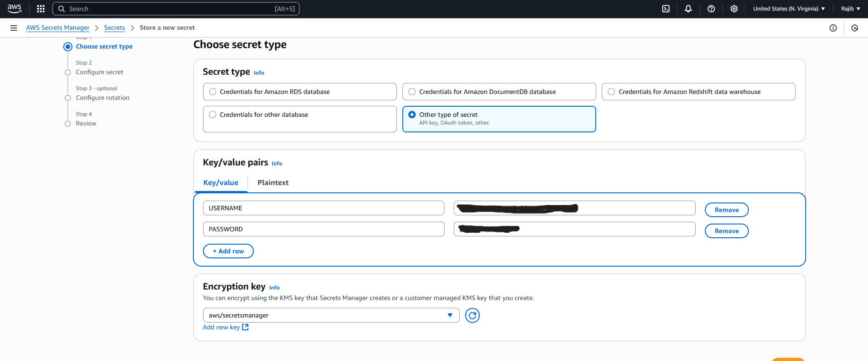Open console settings gear icon
Image resolution: width=868 pixels, height=361 pixels.
point(734,9)
